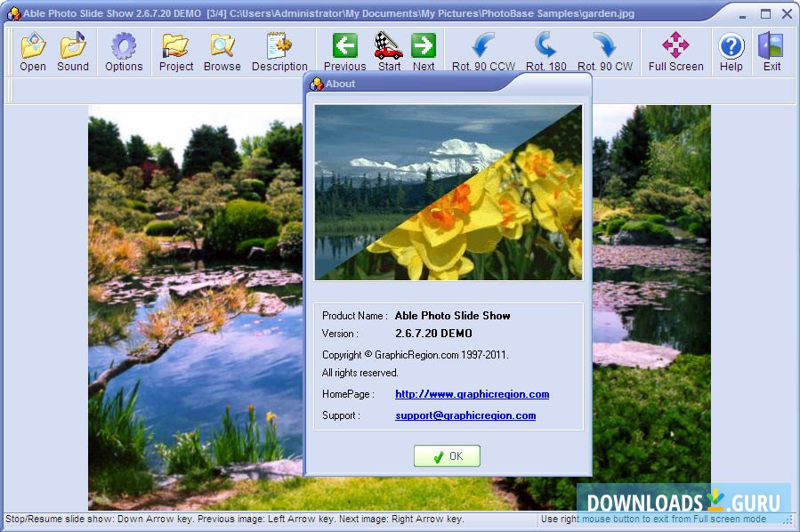Image resolution: width=800 pixels, height=532 pixels.
Task: Confirm About dialog with OK button
Action: point(447,455)
